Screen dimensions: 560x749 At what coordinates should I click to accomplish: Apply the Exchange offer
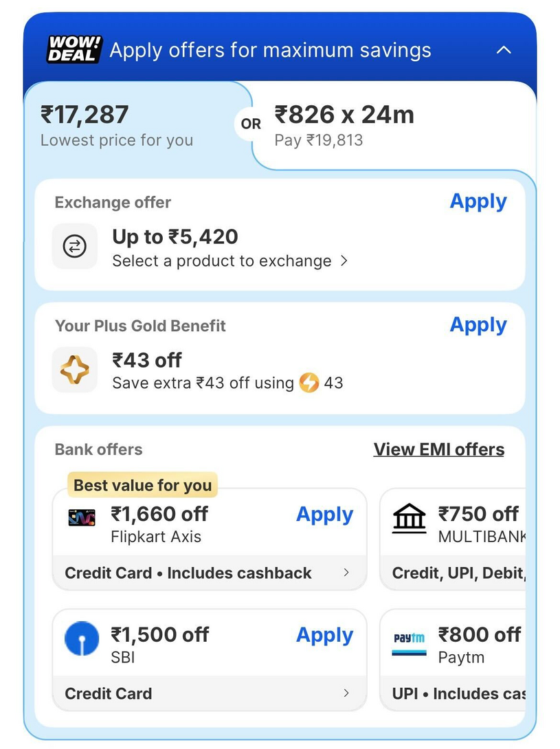click(478, 201)
